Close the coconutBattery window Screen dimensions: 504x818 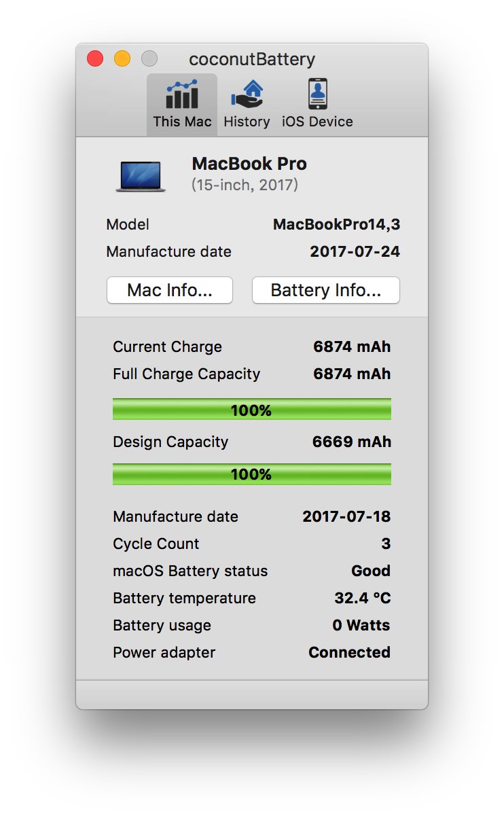[95, 58]
